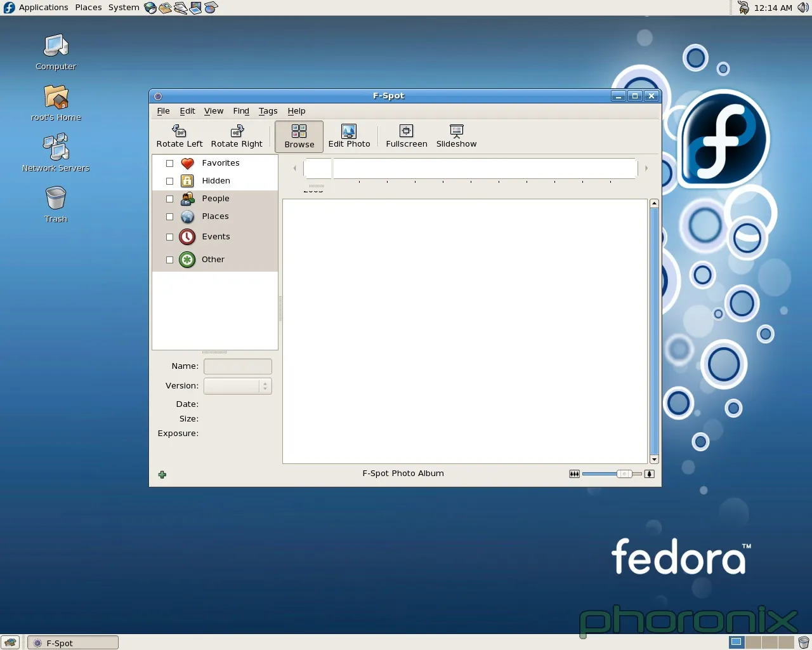Start the Slideshow
This screenshot has width=812, height=650.
(456, 136)
